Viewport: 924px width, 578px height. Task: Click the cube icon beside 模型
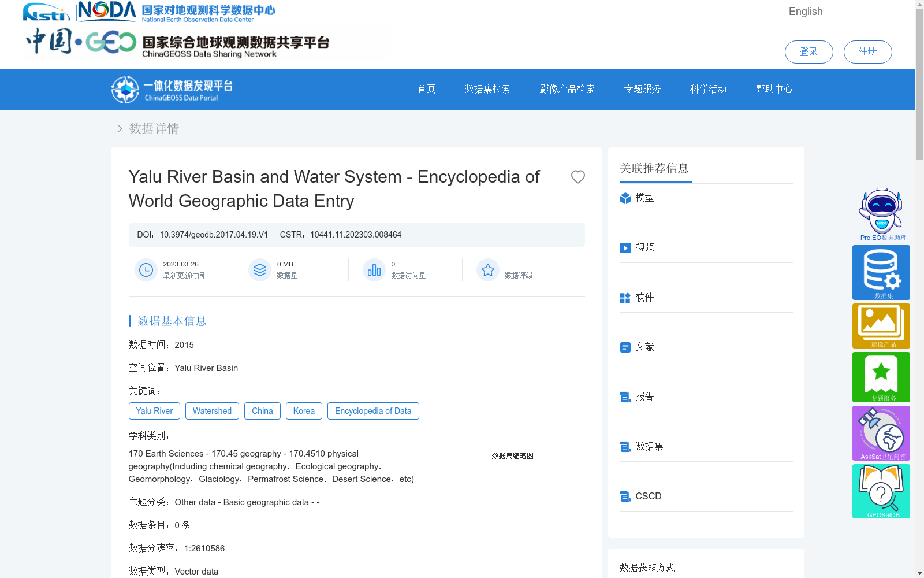coord(625,198)
